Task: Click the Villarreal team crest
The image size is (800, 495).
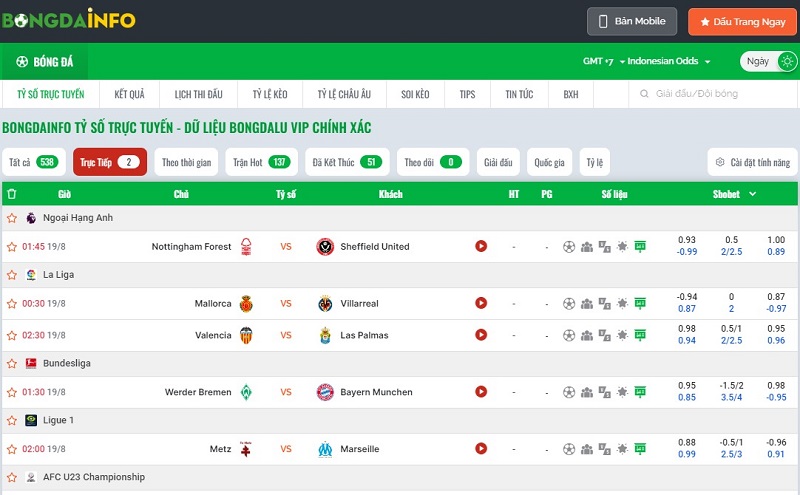Action: [x=325, y=304]
